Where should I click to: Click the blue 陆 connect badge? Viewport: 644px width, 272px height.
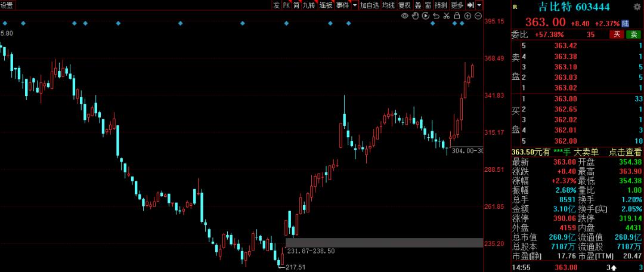(625, 23)
